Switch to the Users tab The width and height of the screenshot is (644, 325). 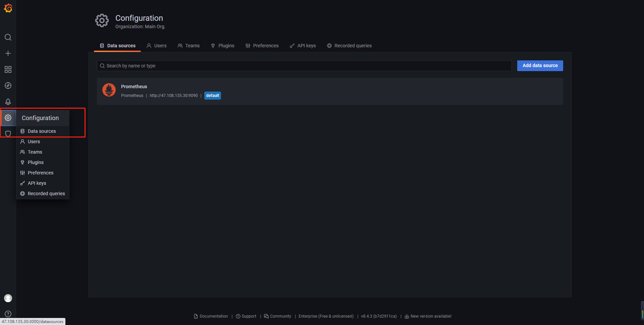(x=157, y=46)
